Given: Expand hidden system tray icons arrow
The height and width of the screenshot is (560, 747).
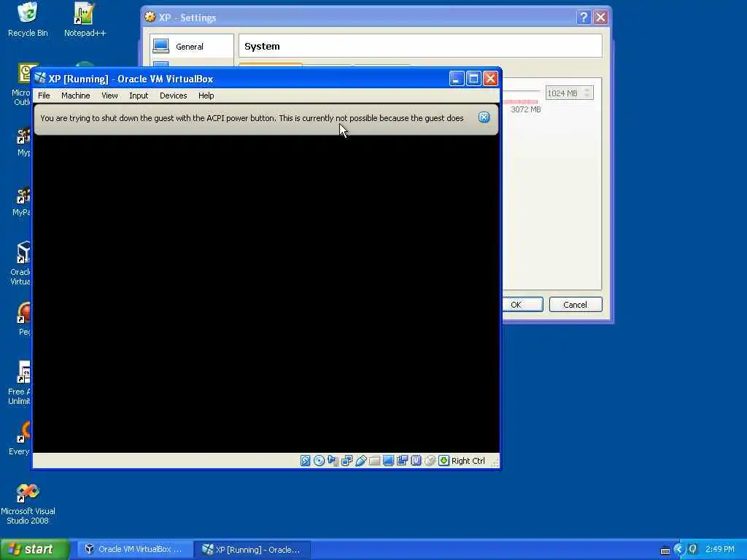Looking at the screenshot, I should click(x=679, y=550).
